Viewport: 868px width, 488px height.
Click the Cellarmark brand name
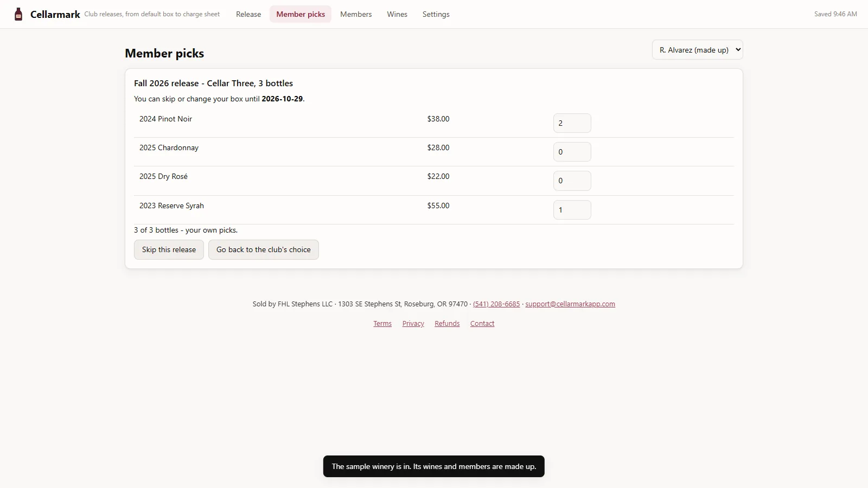[55, 14]
